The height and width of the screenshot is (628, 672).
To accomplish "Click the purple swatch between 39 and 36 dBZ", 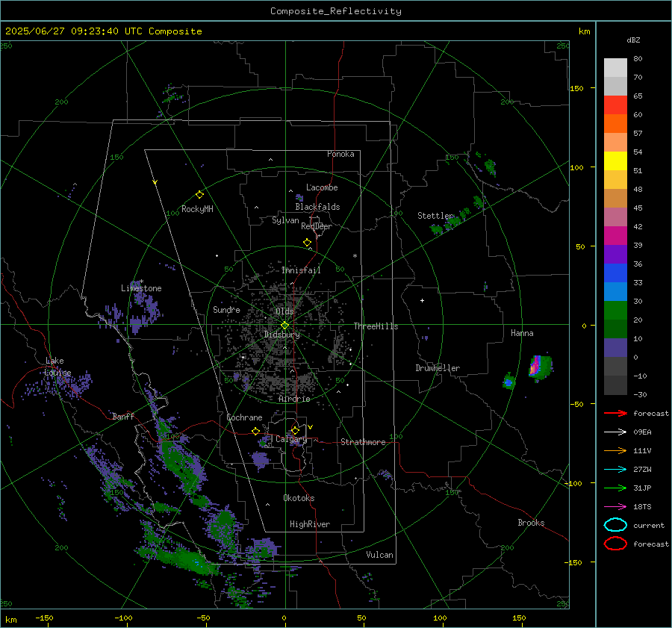I will pos(615,255).
